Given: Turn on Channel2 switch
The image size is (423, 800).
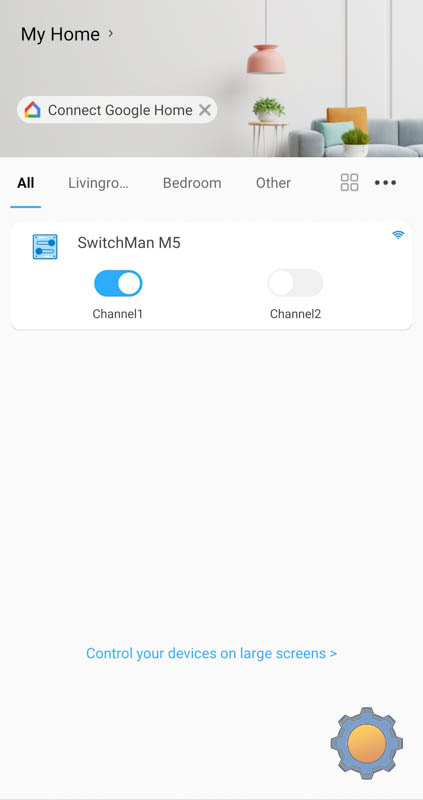Looking at the screenshot, I should [295, 283].
